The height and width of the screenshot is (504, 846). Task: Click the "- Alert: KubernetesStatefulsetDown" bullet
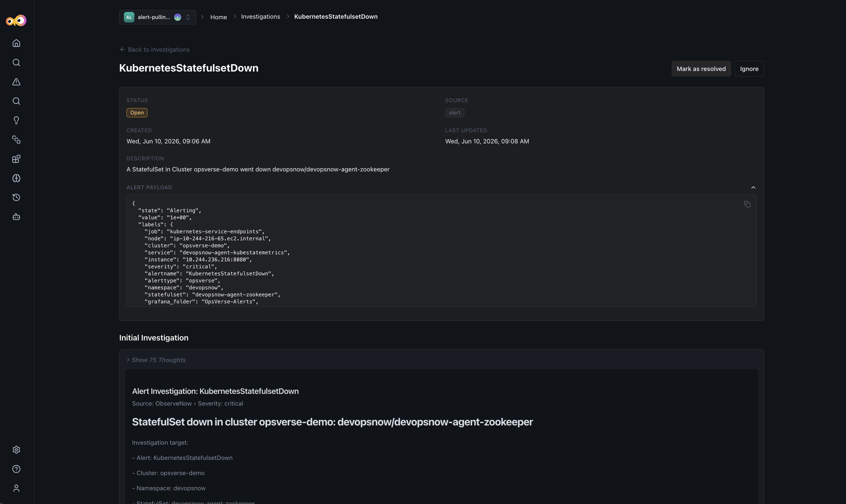(x=182, y=458)
